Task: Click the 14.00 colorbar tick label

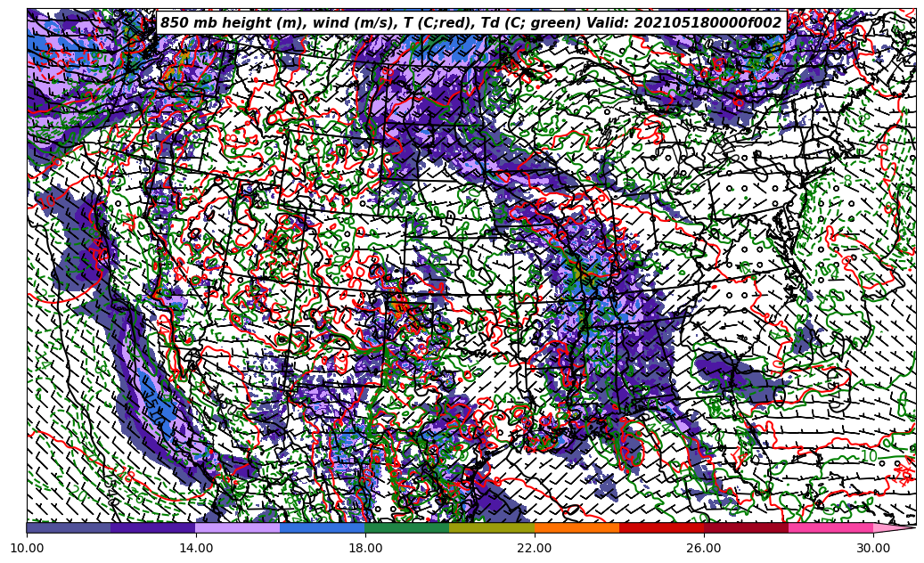Action: pyautogui.click(x=196, y=548)
